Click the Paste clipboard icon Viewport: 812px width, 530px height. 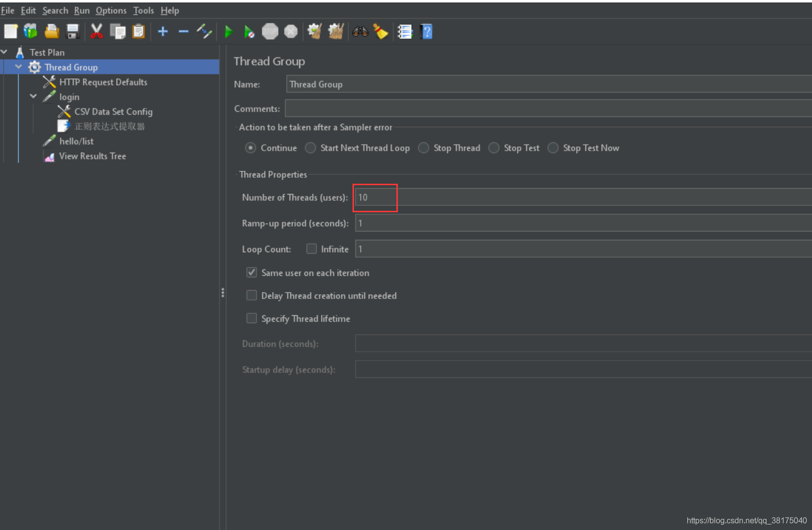(x=139, y=32)
